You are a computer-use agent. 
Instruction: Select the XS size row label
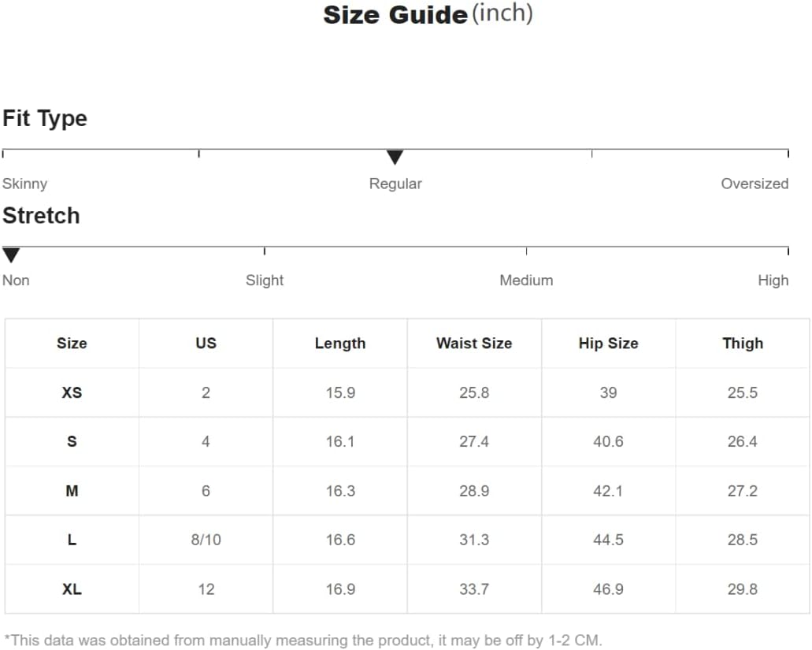72,392
